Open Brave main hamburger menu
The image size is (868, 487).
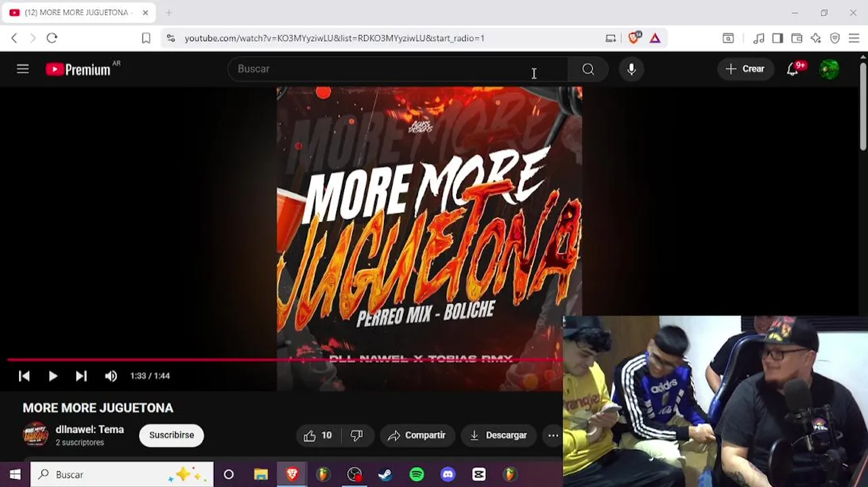[x=854, y=39]
